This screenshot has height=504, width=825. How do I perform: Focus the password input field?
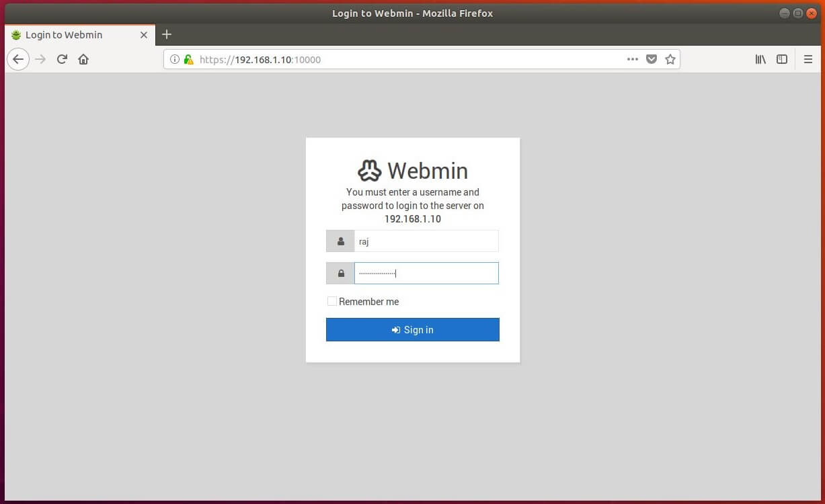(x=426, y=274)
